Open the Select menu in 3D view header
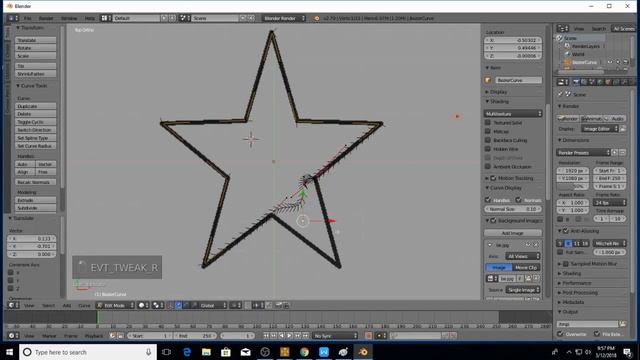 [x=48, y=305]
